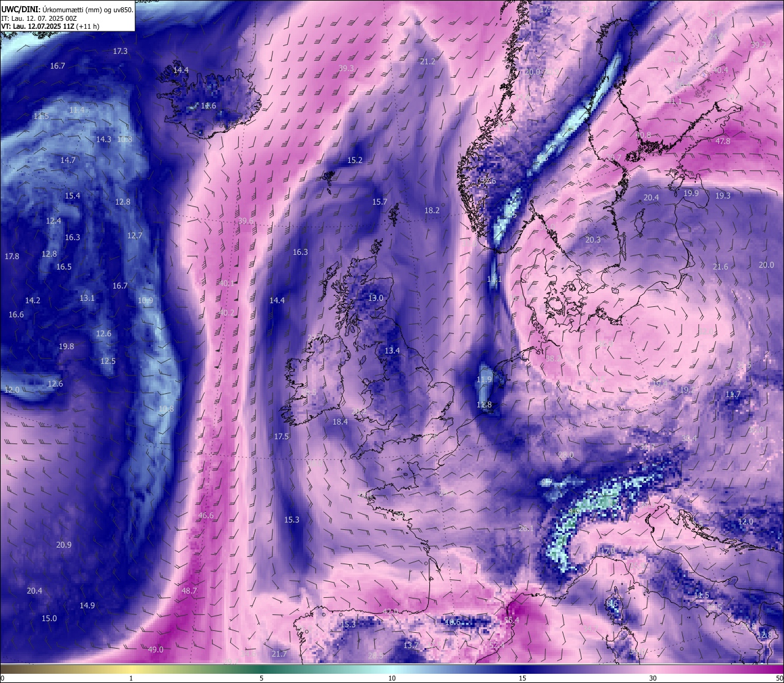Select the 19.9 value label

691,194
